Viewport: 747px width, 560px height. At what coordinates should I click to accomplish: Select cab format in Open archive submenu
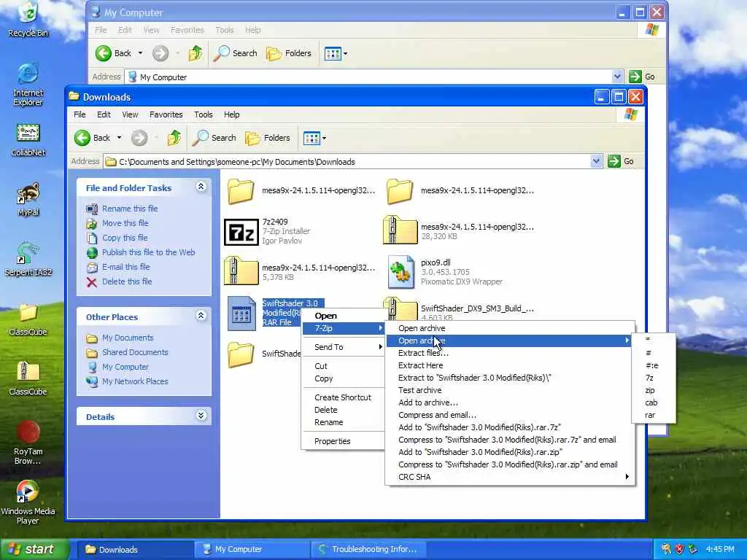point(653,402)
